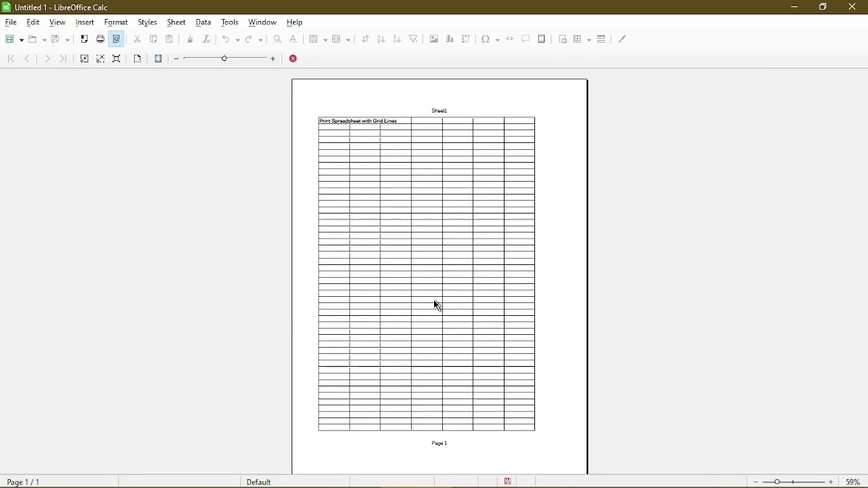868x488 pixels.
Task: Expand the Row options dropdown arrow
Action: (326, 40)
